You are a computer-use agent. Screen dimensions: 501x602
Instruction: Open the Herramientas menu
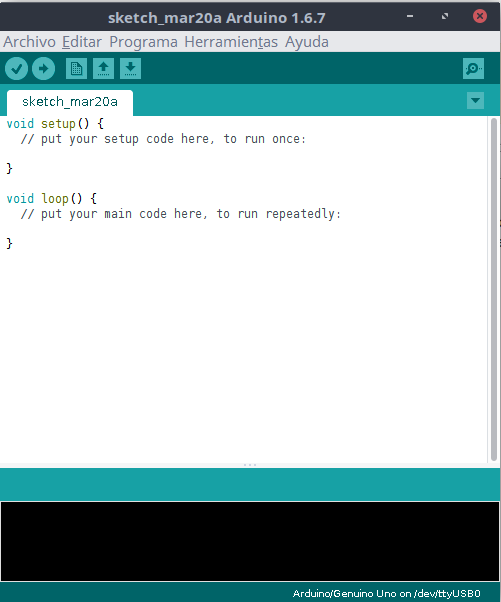(x=231, y=42)
